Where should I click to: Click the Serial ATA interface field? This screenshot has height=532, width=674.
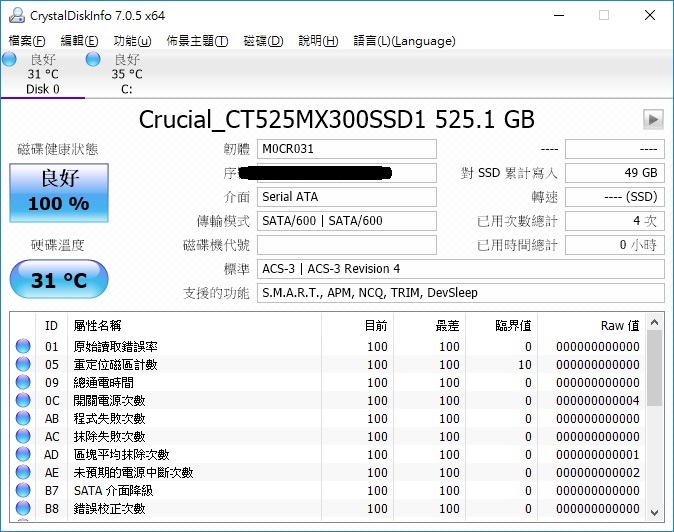[x=347, y=197]
